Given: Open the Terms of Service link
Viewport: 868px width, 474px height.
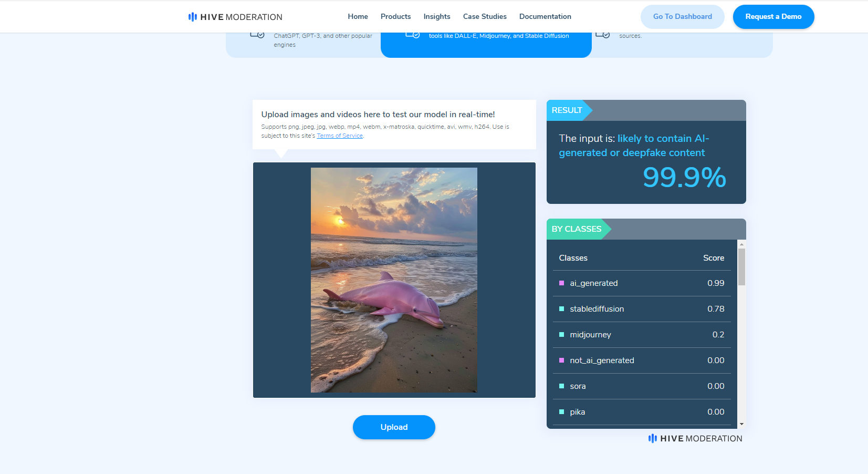Looking at the screenshot, I should coord(340,136).
